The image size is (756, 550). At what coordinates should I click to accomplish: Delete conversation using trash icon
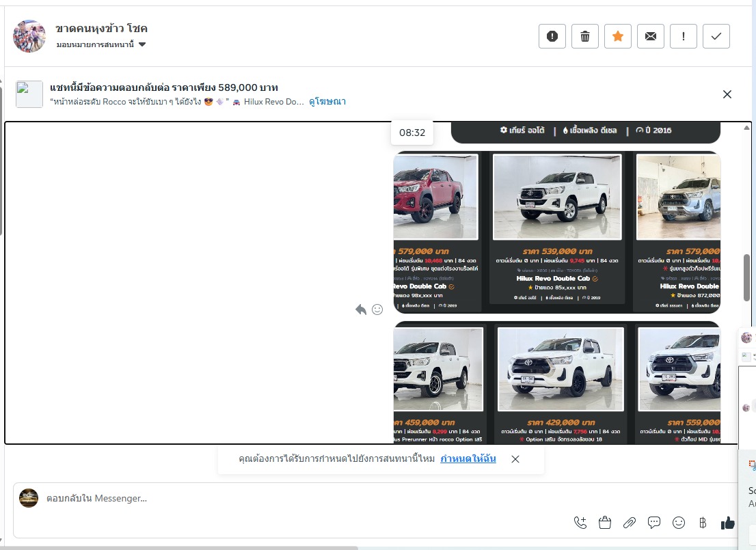pos(584,36)
